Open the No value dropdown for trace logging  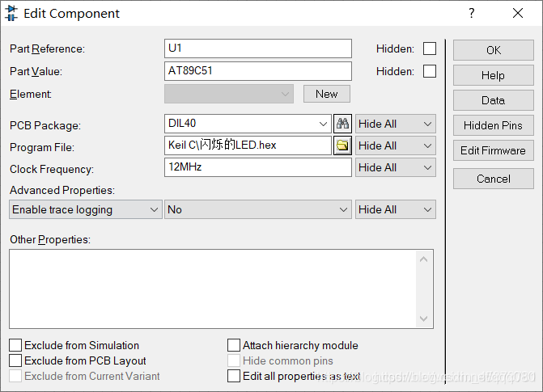(258, 209)
